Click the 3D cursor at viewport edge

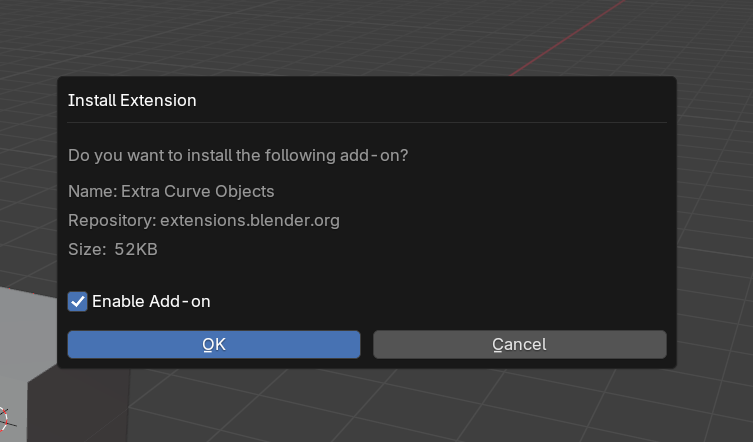[3, 415]
